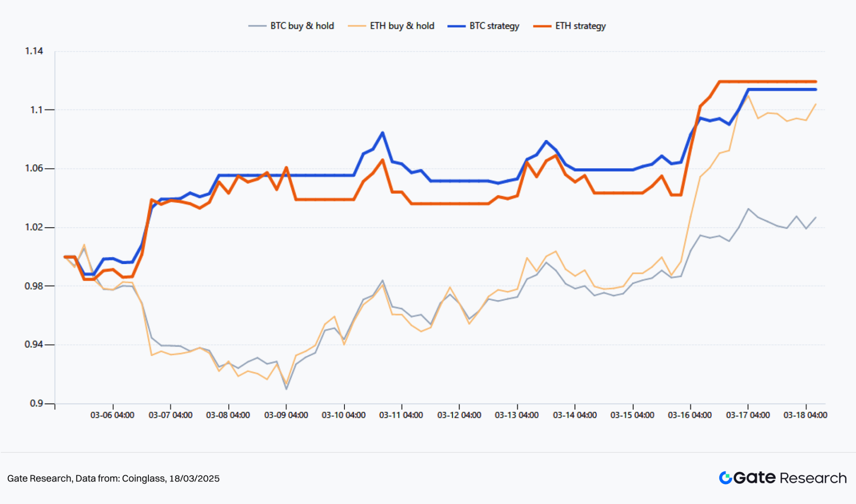The height and width of the screenshot is (504, 856).
Task: Click the 0.9 y-axis value
Action: (x=36, y=403)
